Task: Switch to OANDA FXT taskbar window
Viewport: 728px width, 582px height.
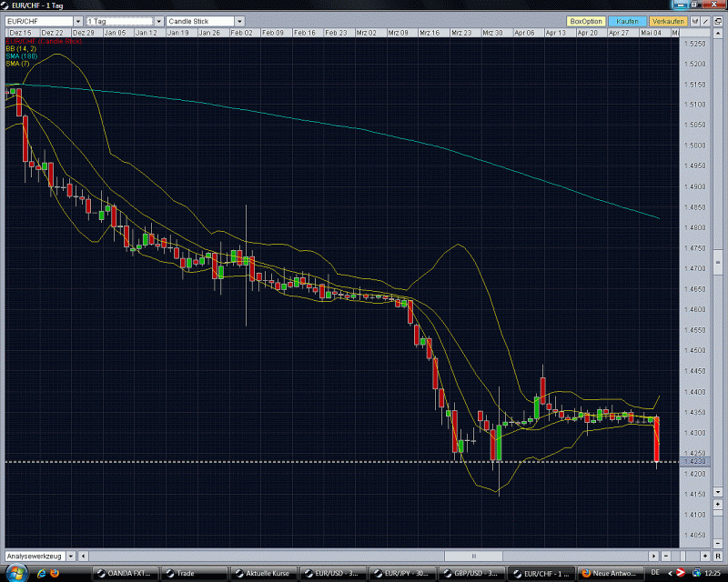Action: (125, 574)
